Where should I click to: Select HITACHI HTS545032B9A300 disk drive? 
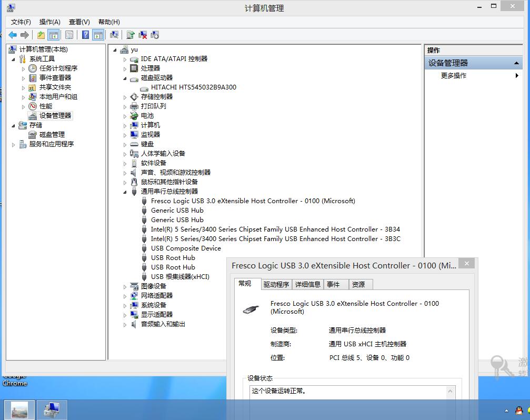pyautogui.click(x=193, y=87)
